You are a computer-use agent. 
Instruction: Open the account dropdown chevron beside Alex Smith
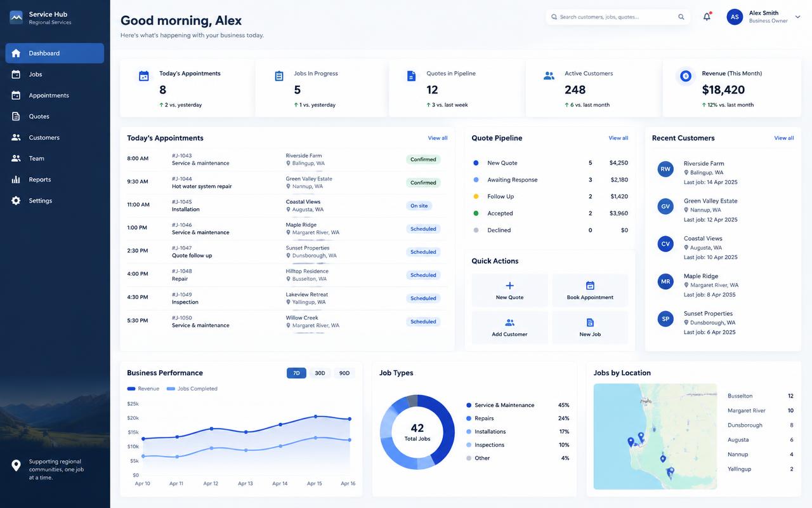coord(797,17)
